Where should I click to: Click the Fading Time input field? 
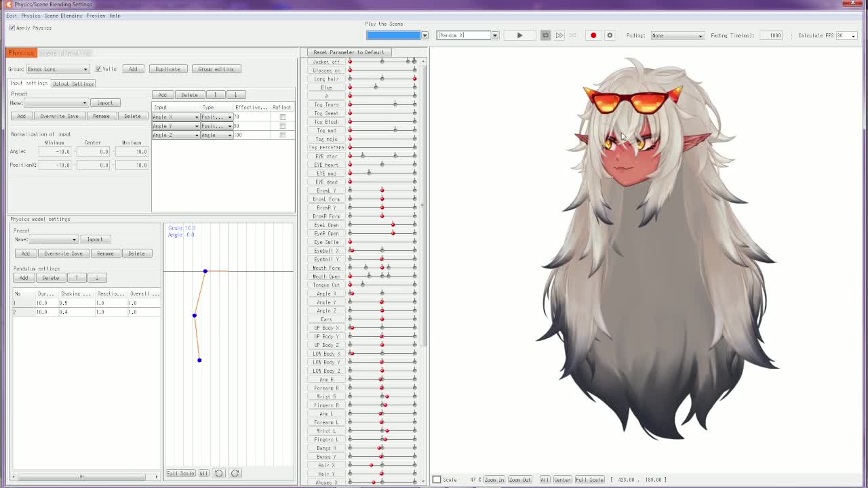point(772,35)
